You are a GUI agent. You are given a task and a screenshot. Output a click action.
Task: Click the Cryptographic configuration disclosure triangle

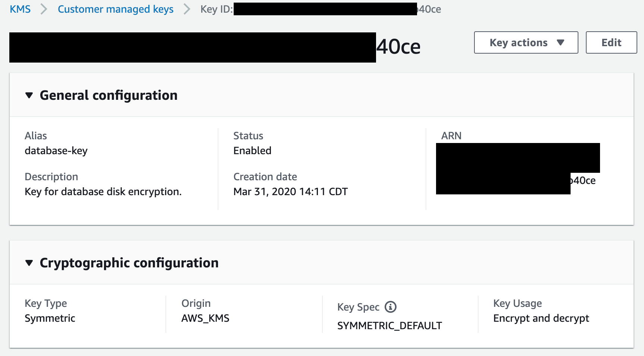click(x=29, y=263)
